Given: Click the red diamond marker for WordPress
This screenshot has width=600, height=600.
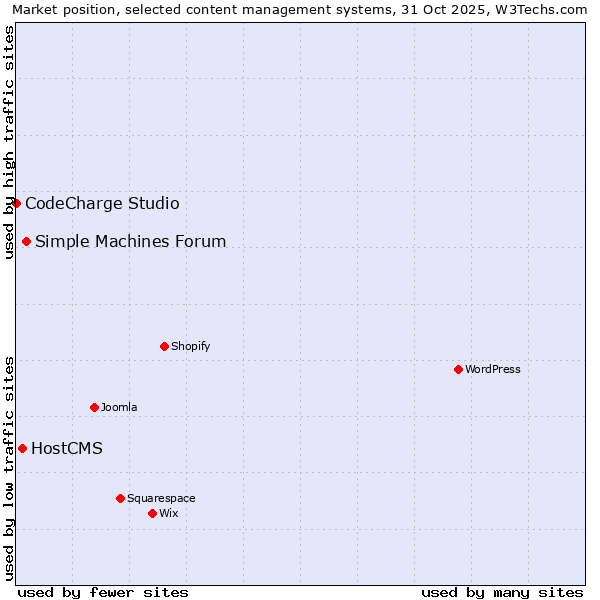Looking at the screenshot, I should pyautogui.click(x=458, y=369).
